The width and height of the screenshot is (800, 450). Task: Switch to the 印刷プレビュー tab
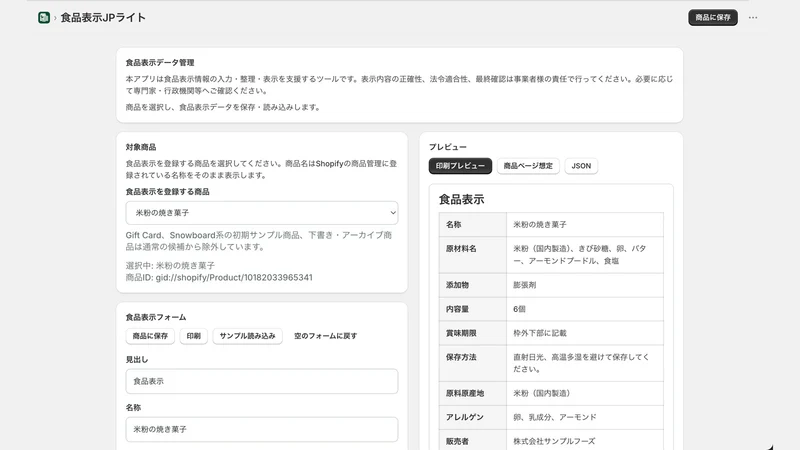tap(460, 166)
